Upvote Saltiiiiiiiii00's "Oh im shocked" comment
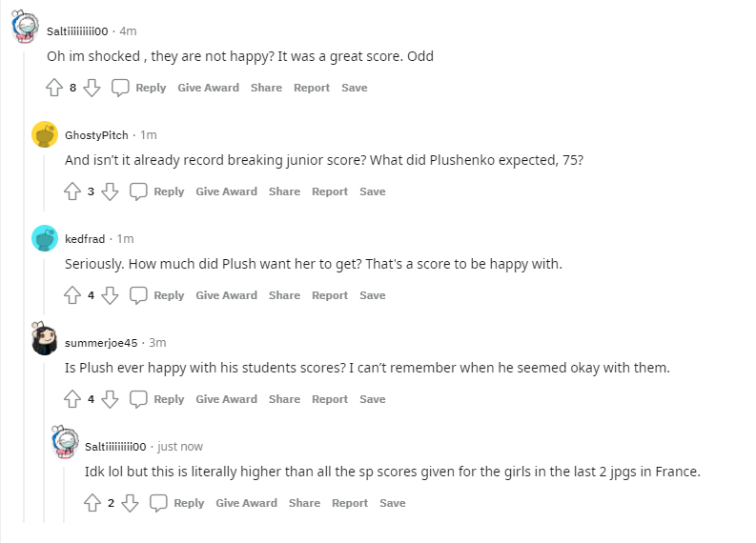The image size is (756, 543). coord(54,88)
